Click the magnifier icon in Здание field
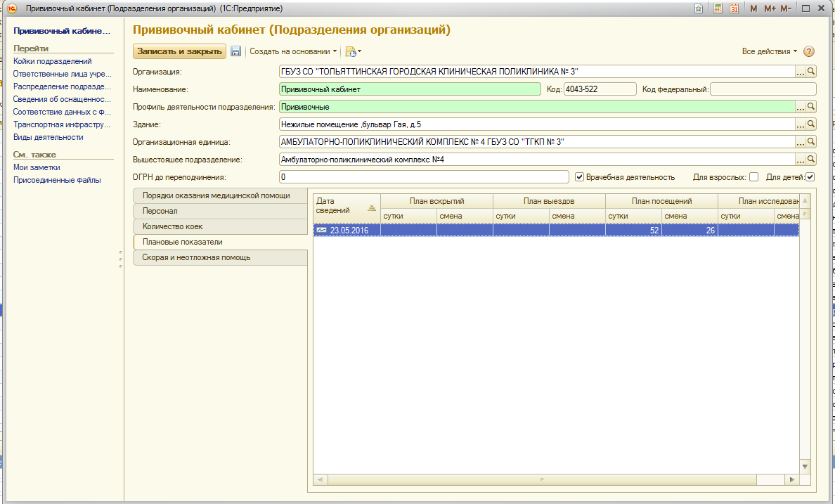 click(x=810, y=124)
